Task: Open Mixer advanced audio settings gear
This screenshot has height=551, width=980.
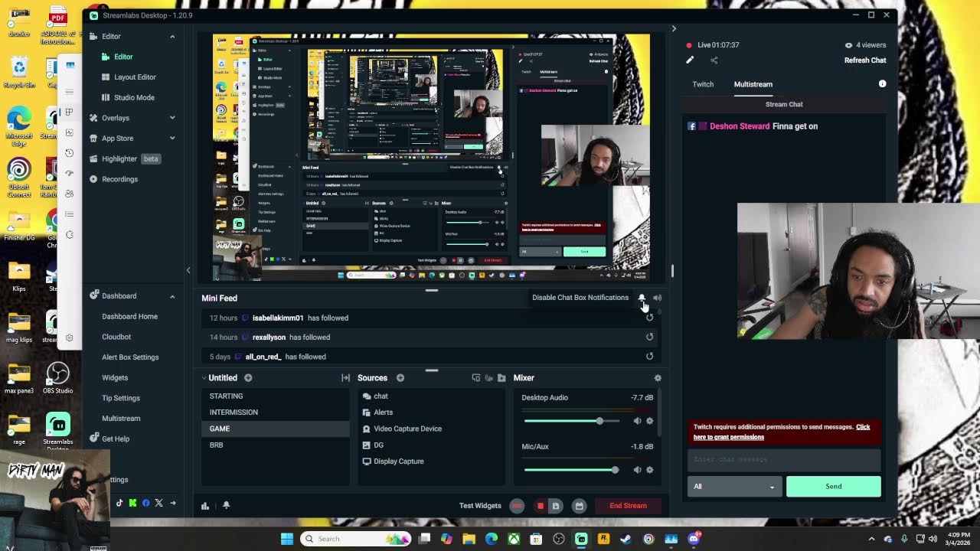Action: 658,378
